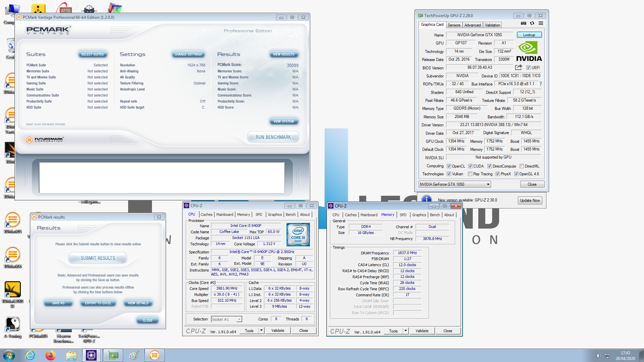
Task: Click the Lookup button in GPU-Z
Action: click(529, 35)
